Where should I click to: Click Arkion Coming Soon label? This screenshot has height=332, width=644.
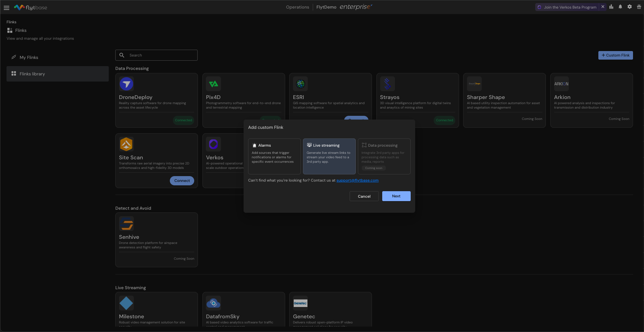point(619,119)
